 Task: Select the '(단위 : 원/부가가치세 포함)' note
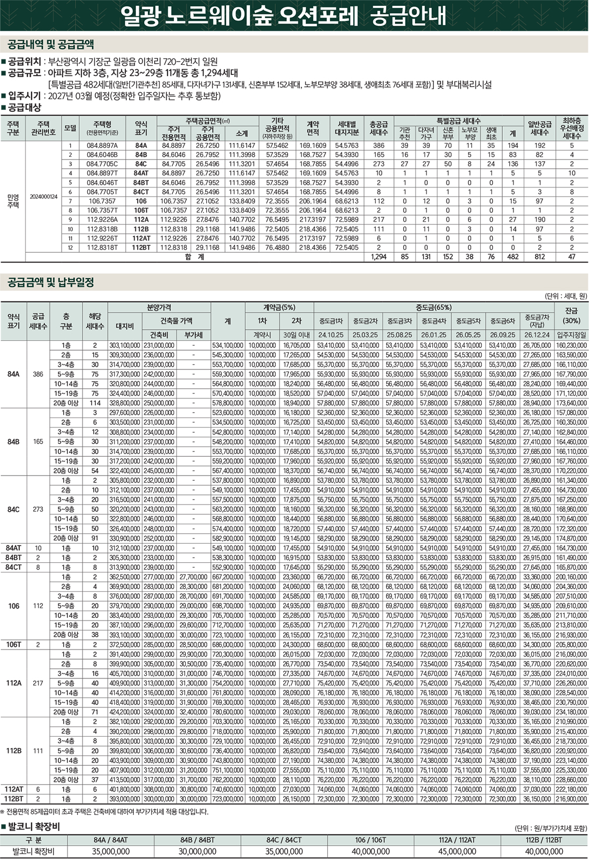551,828
